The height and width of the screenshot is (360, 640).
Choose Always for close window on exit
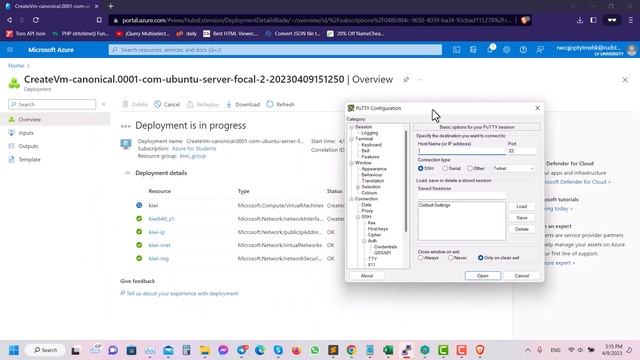tap(420, 258)
